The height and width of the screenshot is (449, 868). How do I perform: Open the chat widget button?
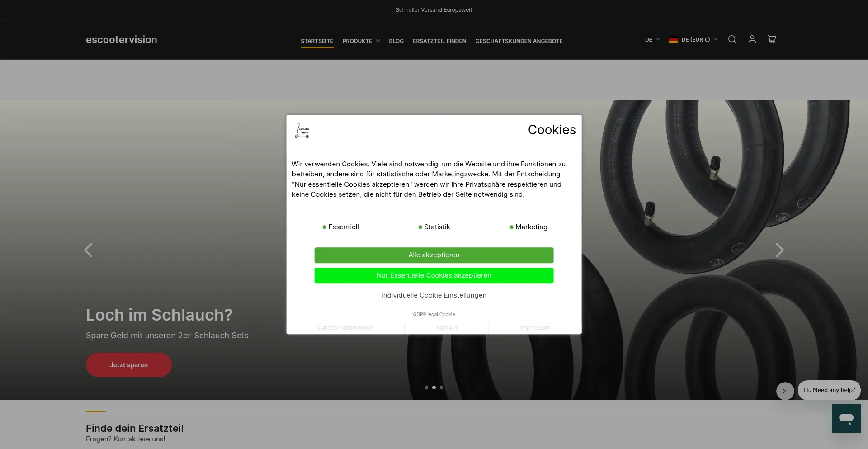click(x=846, y=418)
